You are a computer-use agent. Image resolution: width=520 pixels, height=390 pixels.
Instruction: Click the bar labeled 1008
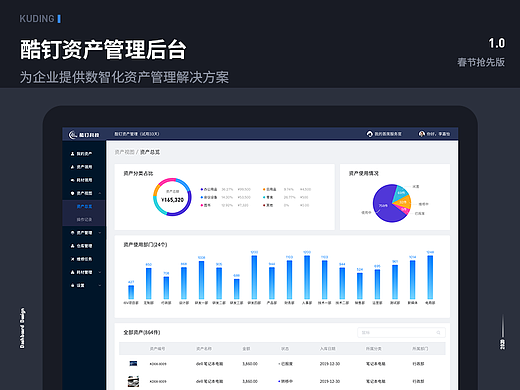click(201, 280)
